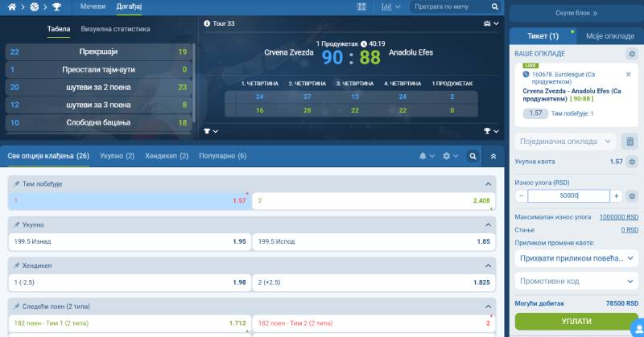Decrease stake with the minus button
This screenshot has width=644, height=337.
(x=521, y=196)
